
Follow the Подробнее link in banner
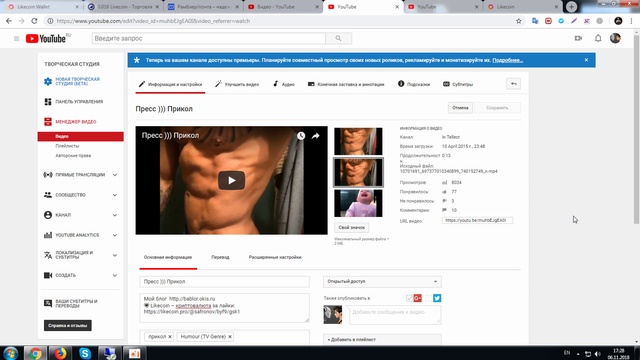click(x=507, y=60)
